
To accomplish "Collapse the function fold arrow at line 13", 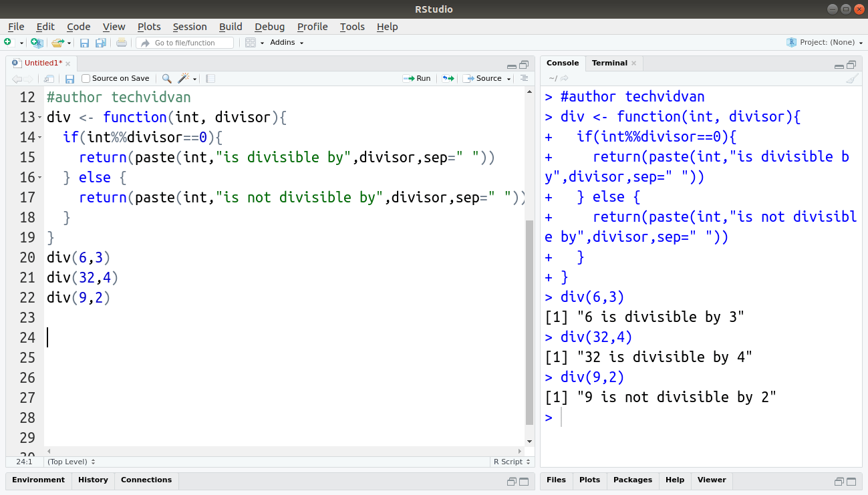I will (x=39, y=118).
